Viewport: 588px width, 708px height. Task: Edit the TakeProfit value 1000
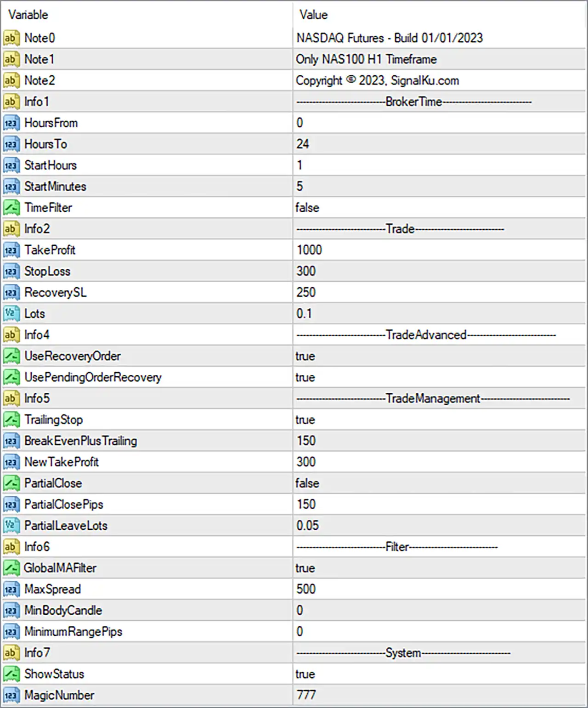click(x=309, y=250)
